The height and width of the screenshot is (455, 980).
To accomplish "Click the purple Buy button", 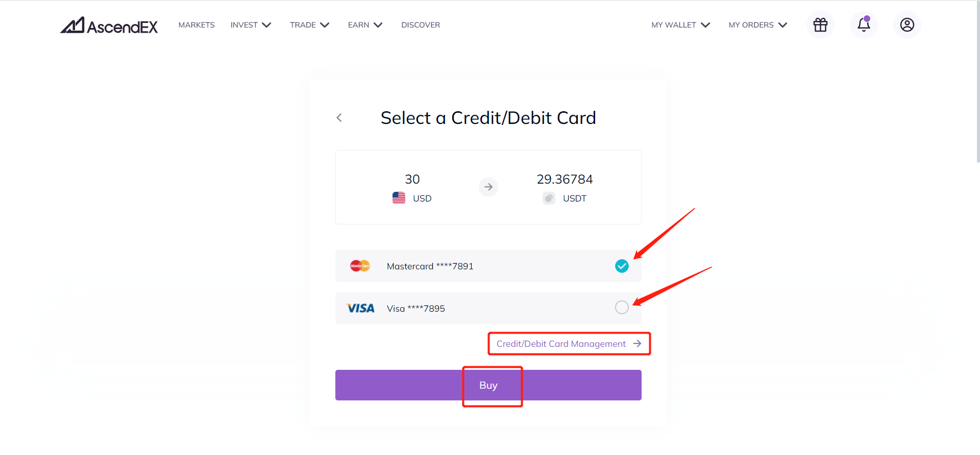I will (488, 385).
